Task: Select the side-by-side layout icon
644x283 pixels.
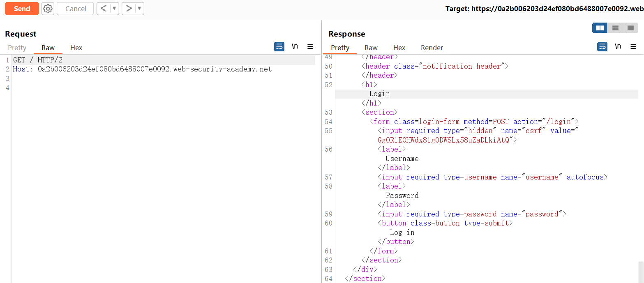Action: 600,28
